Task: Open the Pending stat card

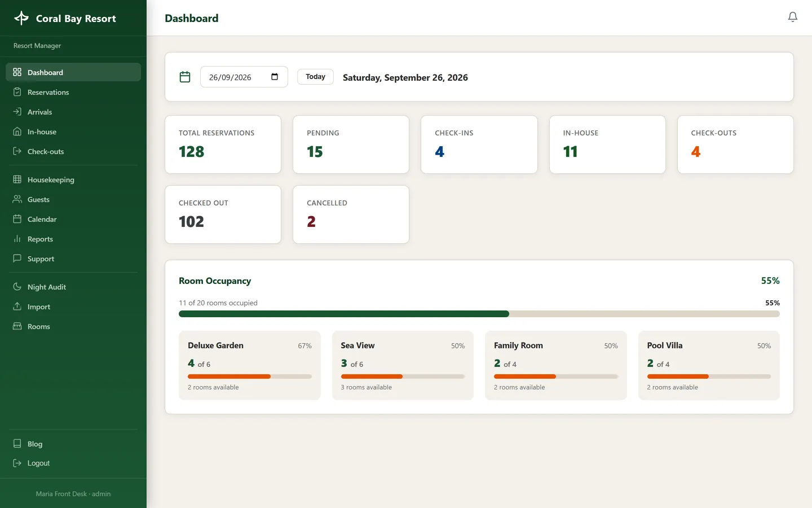Action: pyautogui.click(x=351, y=144)
